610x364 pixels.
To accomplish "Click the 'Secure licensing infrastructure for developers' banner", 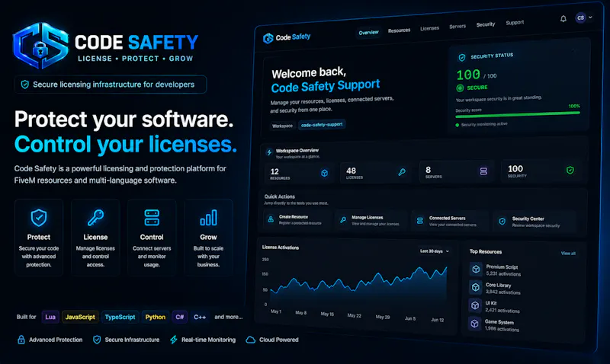I will (110, 85).
